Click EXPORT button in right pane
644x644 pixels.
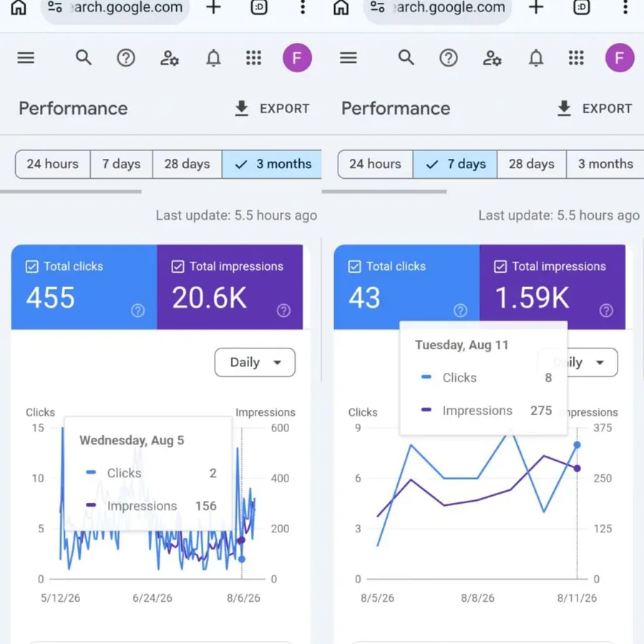595,109
